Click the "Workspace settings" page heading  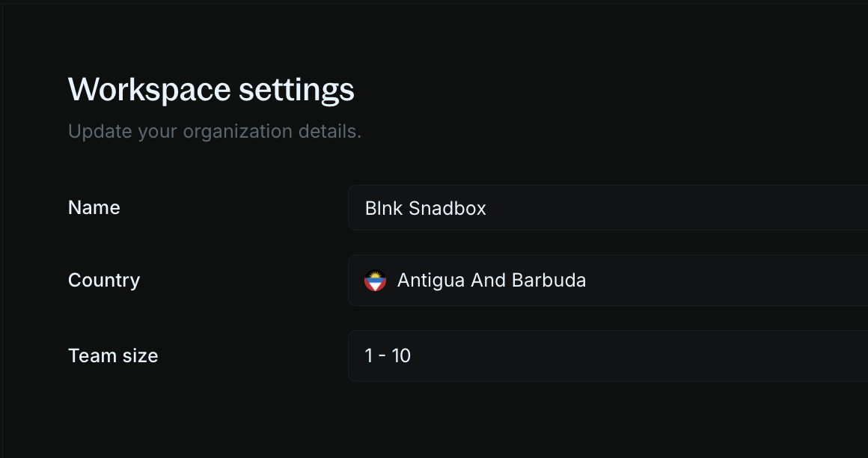pos(211,89)
